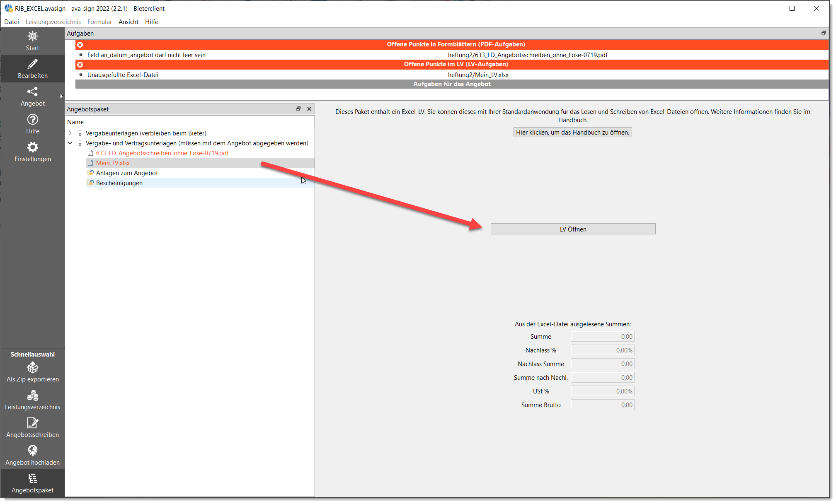
Task: Click button to open the Handbuch
Action: [572, 133]
